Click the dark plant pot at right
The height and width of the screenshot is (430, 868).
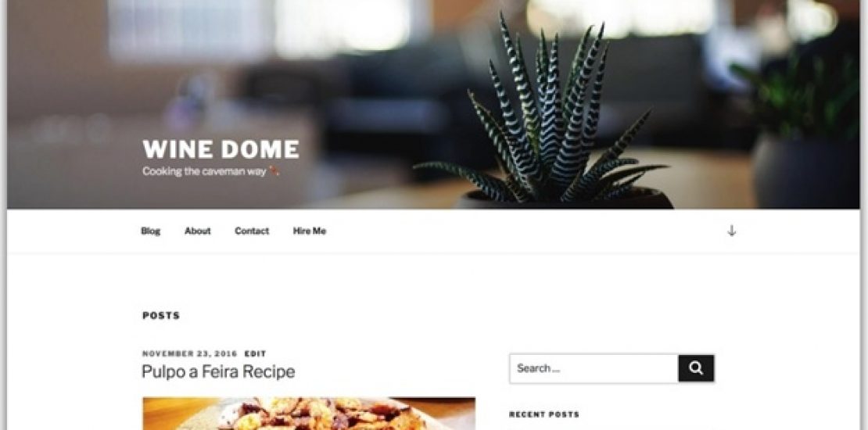[x=806, y=171]
